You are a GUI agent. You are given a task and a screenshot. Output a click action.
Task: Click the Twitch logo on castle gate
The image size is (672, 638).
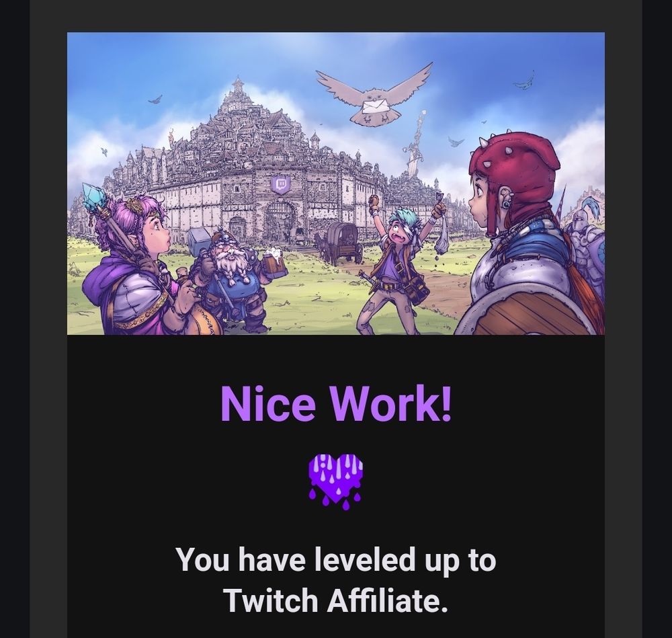(281, 184)
